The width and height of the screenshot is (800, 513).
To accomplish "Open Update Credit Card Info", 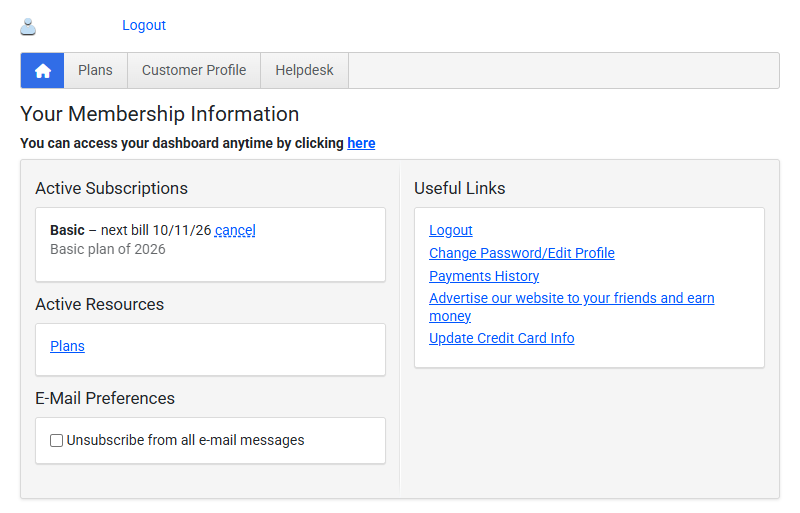I will pyautogui.click(x=502, y=338).
